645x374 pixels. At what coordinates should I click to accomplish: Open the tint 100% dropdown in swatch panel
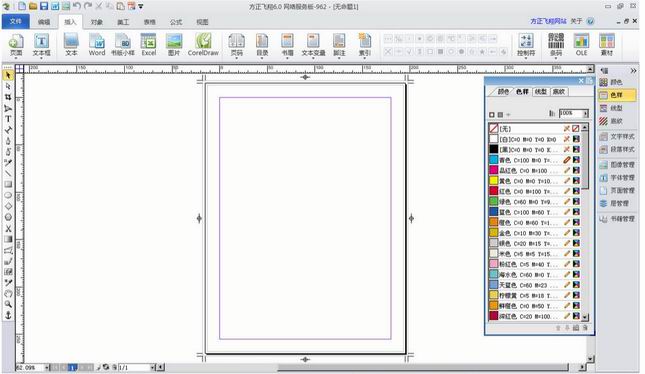[x=586, y=113]
